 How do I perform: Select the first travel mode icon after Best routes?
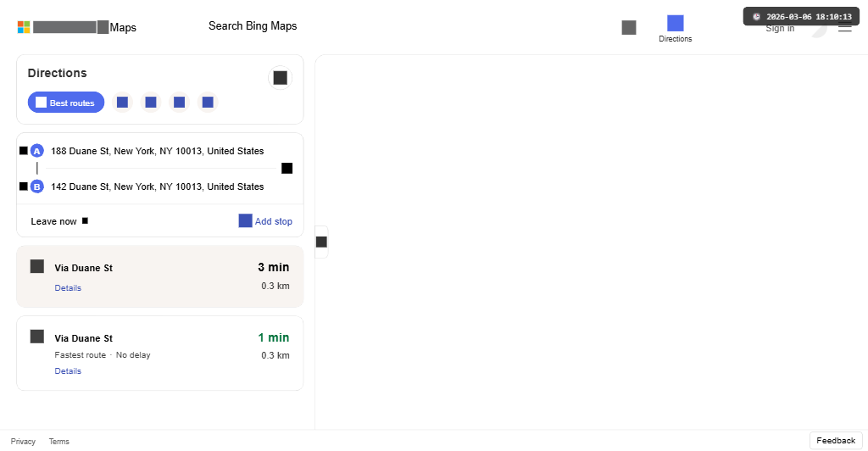tap(122, 103)
